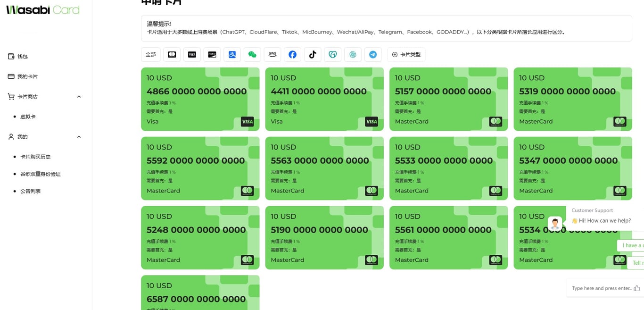Image resolution: width=644 pixels, height=310 pixels.
Task: Collapse the 我的 section chevron
Action: pos(79,137)
